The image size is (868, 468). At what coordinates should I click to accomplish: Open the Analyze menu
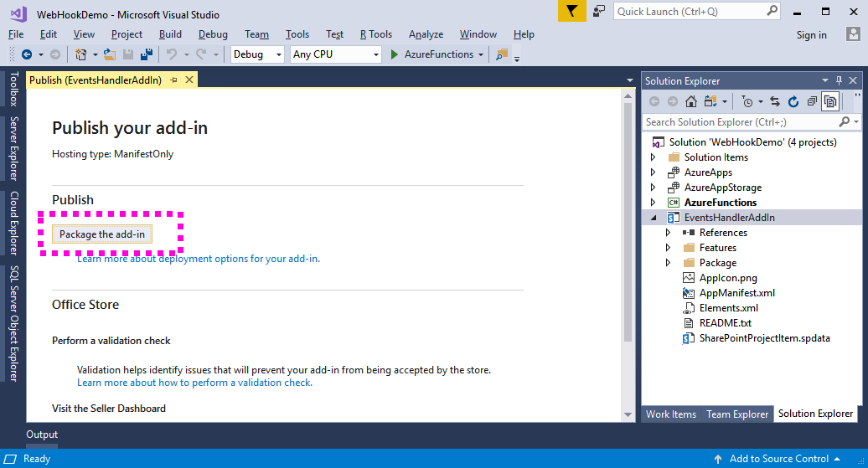tap(426, 34)
